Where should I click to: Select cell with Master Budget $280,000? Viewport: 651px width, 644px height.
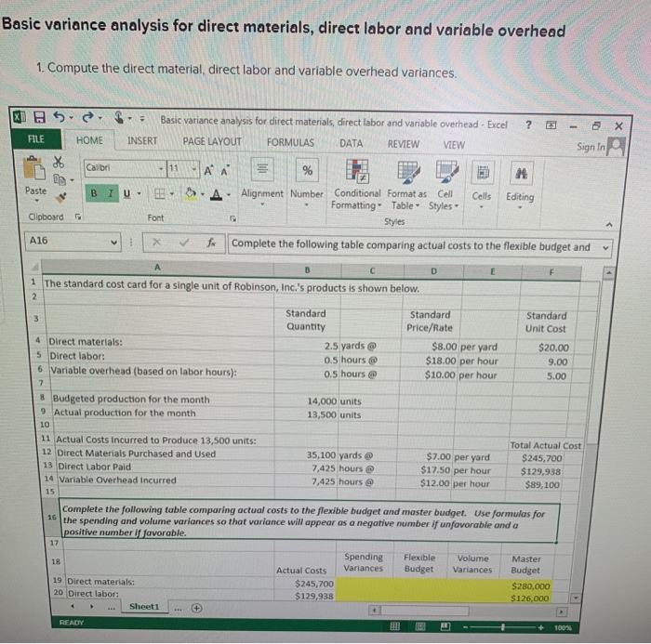coord(526,585)
